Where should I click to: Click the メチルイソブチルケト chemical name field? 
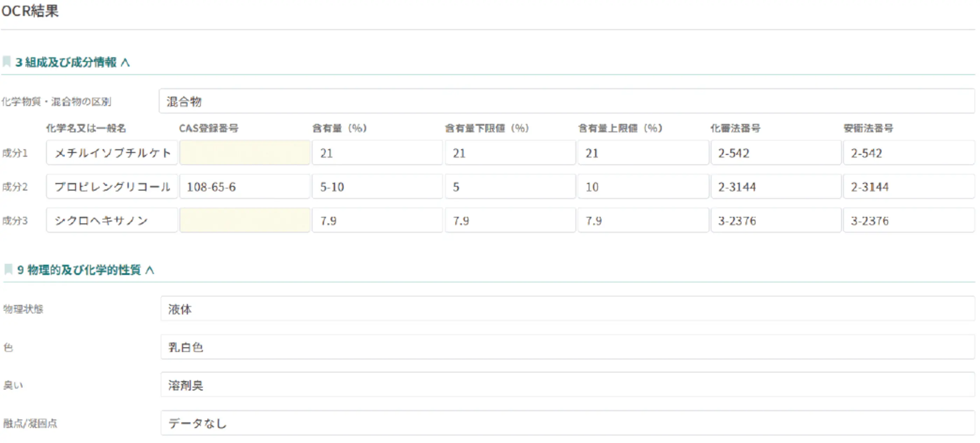point(112,153)
